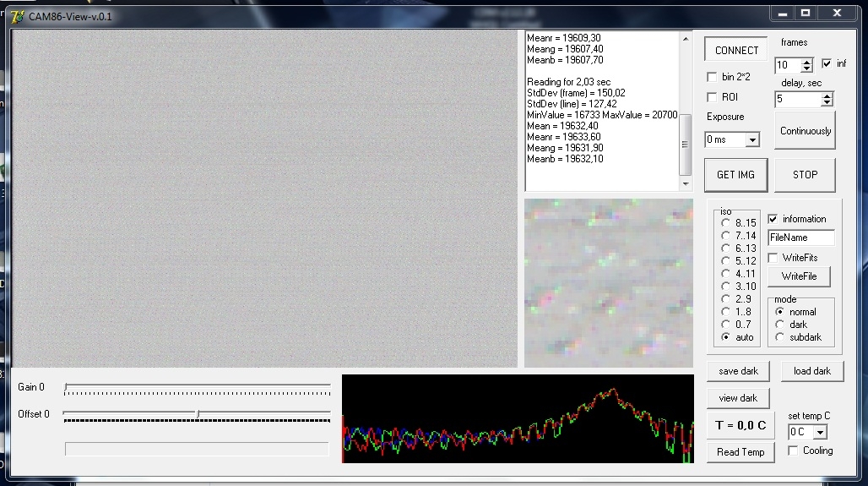868x486 pixels.
Task: Click the main captured image view
Action: [264, 199]
